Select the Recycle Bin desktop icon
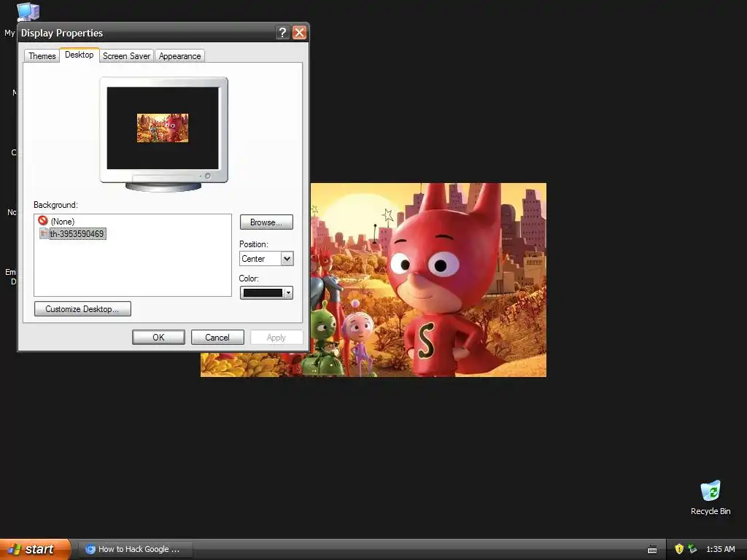The width and height of the screenshot is (747, 560). point(711,497)
